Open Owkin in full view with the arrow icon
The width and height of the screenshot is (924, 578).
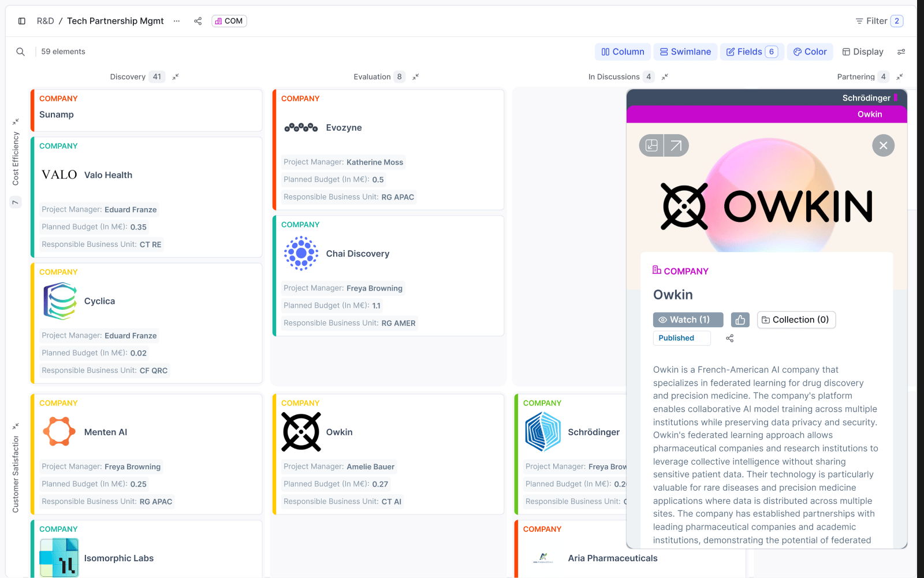(676, 146)
